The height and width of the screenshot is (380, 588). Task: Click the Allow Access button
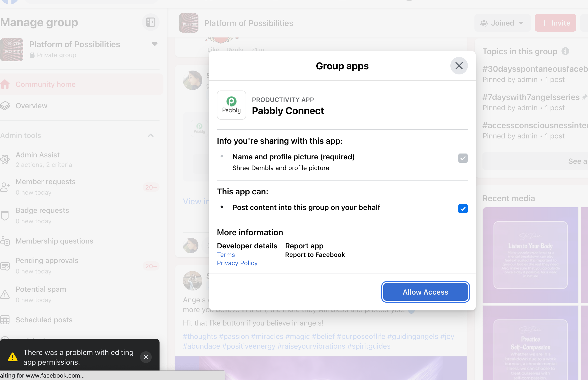pos(425,292)
